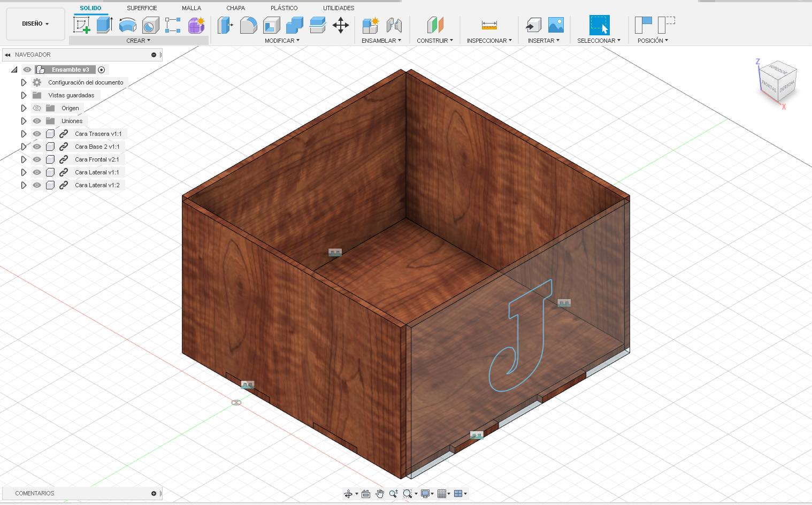Open the ENSAMBLAR menu
This screenshot has height=505, width=812.
381,41
